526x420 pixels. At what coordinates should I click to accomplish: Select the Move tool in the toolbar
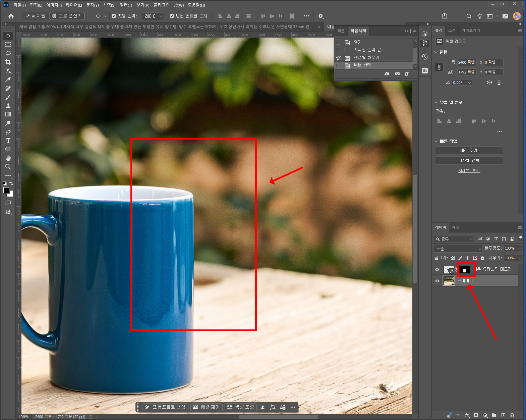(x=8, y=36)
